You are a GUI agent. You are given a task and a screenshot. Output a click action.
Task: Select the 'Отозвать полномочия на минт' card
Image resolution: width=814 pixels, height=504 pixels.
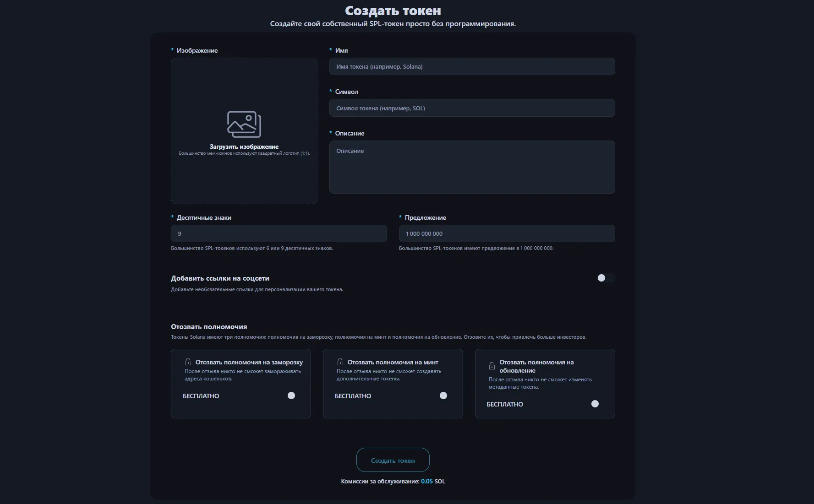coord(393,384)
